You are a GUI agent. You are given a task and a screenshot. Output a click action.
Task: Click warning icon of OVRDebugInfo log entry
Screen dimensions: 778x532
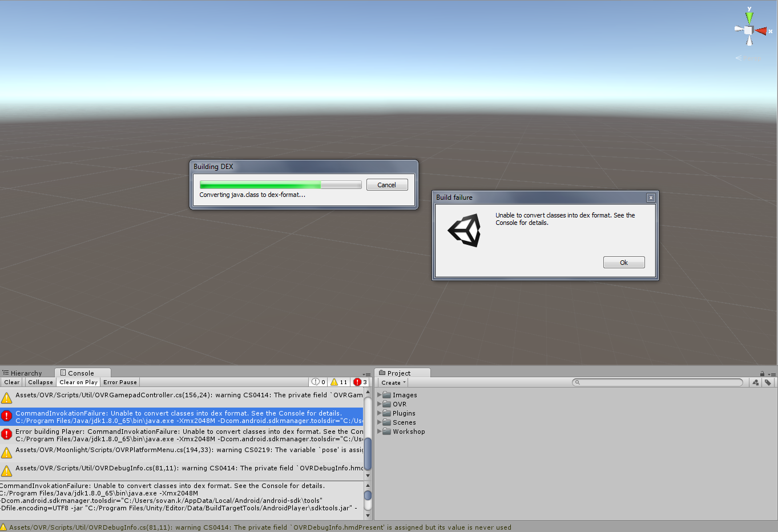(6, 471)
